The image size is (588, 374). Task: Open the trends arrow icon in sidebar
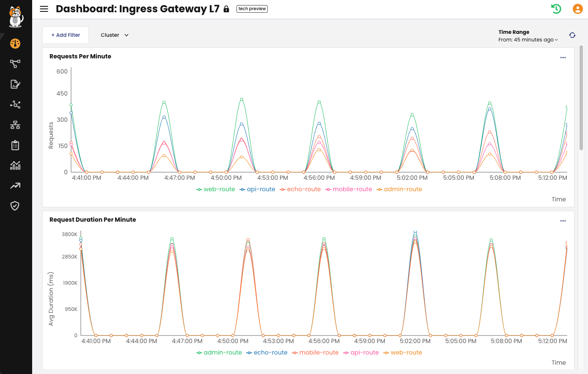[x=15, y=186]
